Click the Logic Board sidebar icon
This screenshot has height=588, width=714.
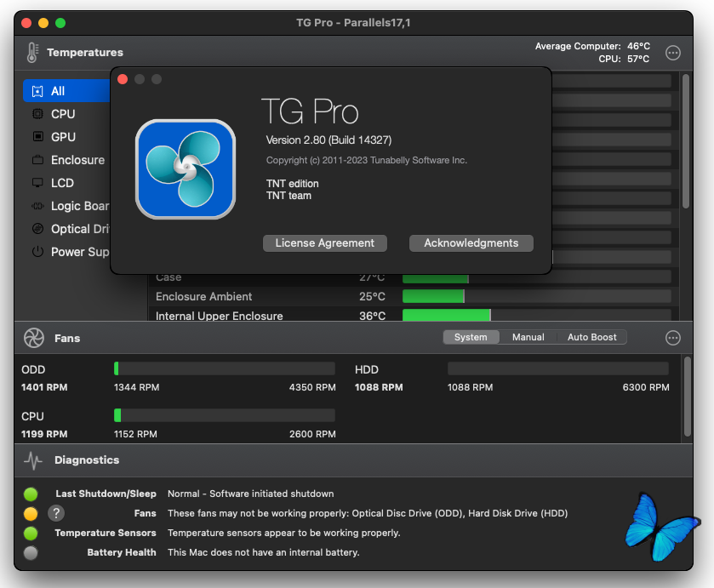37,206
